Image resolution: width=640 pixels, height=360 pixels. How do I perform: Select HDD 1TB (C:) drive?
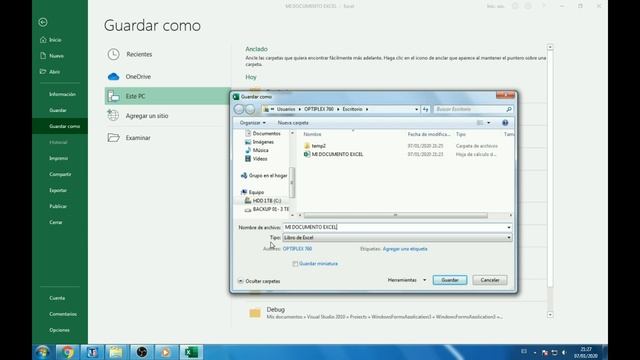(x=263, y=201)
